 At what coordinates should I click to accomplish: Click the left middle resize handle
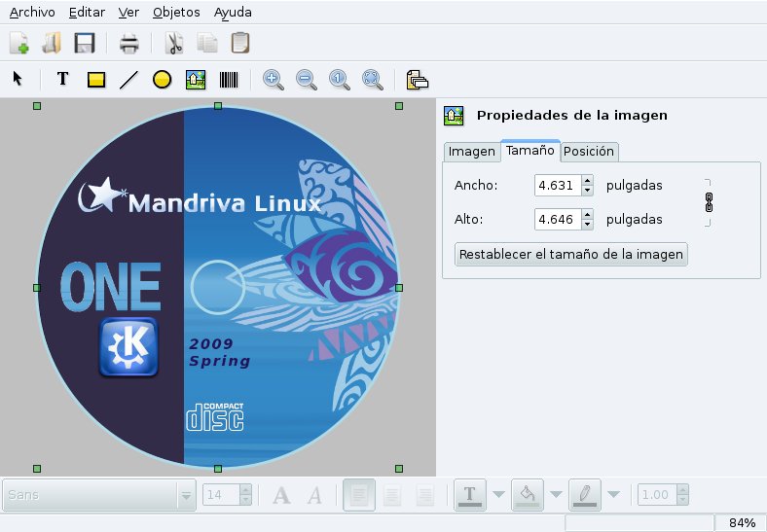tap(37, 288)
